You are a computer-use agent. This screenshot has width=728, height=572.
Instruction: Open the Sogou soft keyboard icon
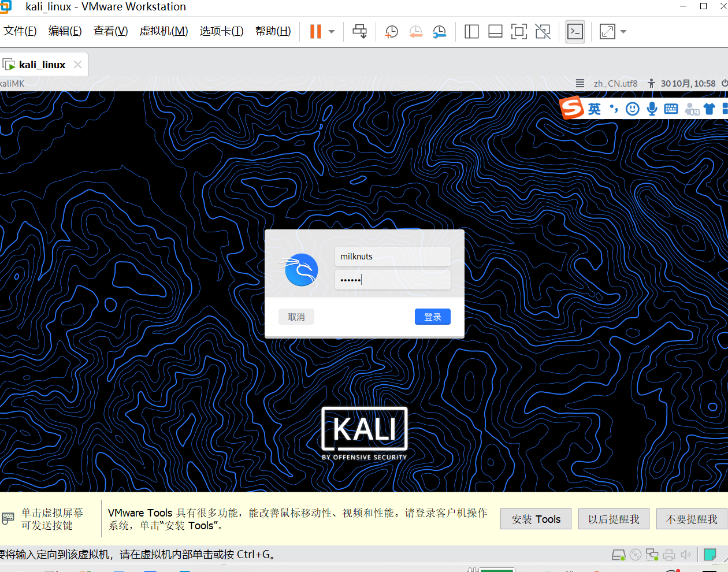click(x=671, y=109)
